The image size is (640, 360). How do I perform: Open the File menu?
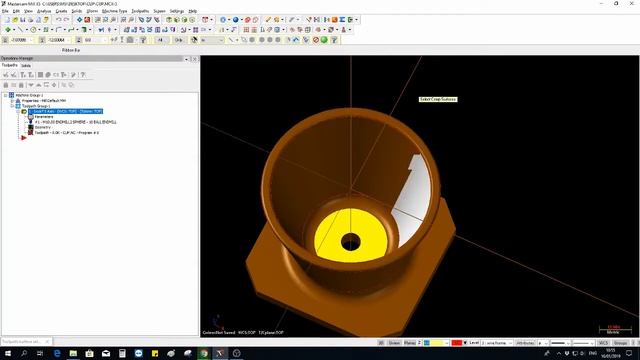[x=5, y=11]
